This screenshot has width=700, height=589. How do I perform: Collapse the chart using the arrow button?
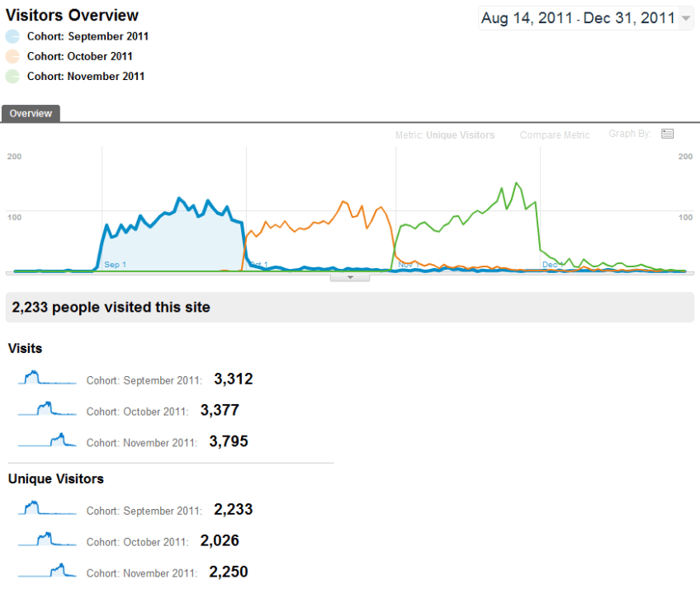(x=349, y=277)
